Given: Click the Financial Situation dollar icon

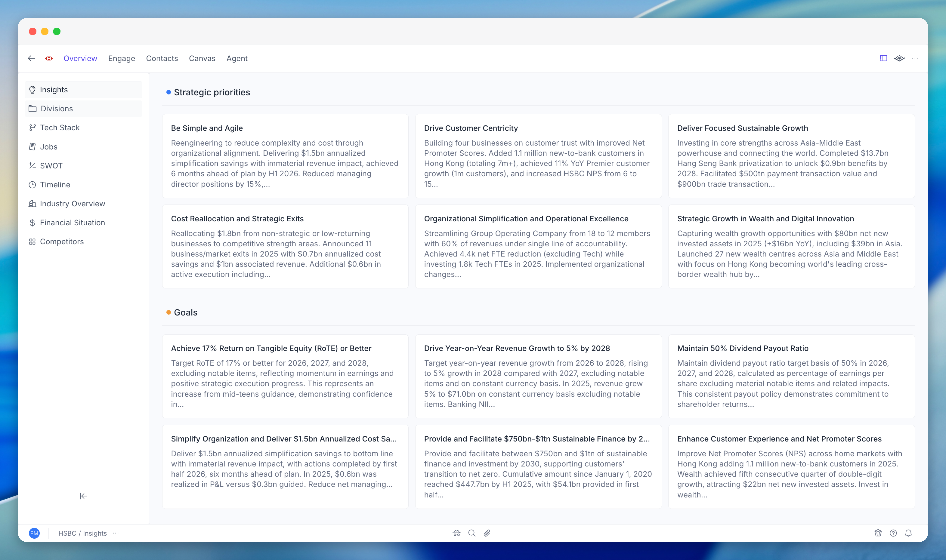Looking at the screenshot, I should pos(32,222).
